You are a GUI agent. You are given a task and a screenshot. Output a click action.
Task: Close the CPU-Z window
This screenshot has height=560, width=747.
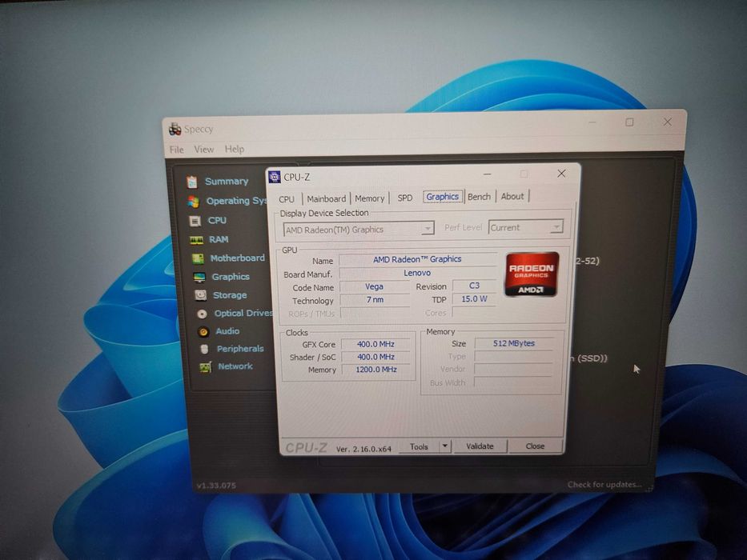561,174
